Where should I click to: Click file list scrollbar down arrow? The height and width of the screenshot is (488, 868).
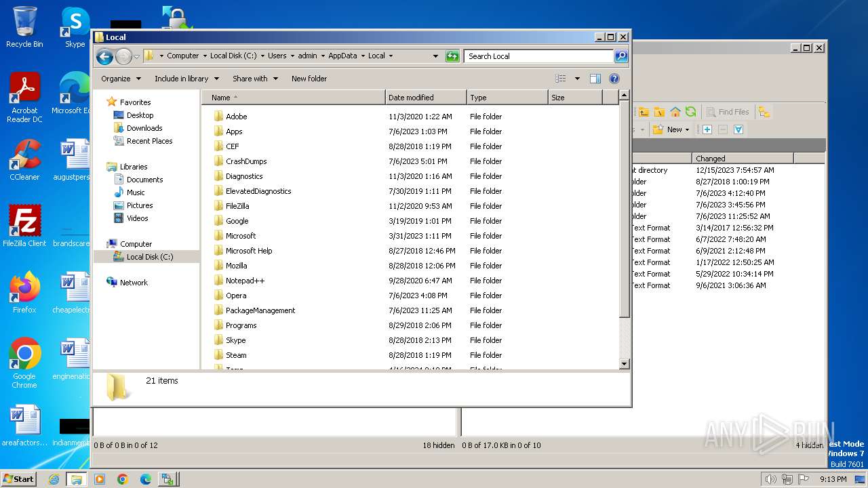coord(625,364)
